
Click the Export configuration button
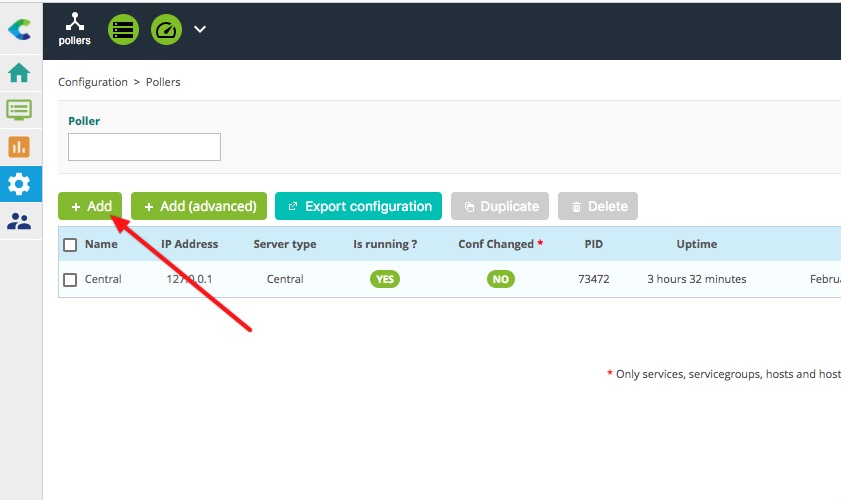tap(358, 206)
